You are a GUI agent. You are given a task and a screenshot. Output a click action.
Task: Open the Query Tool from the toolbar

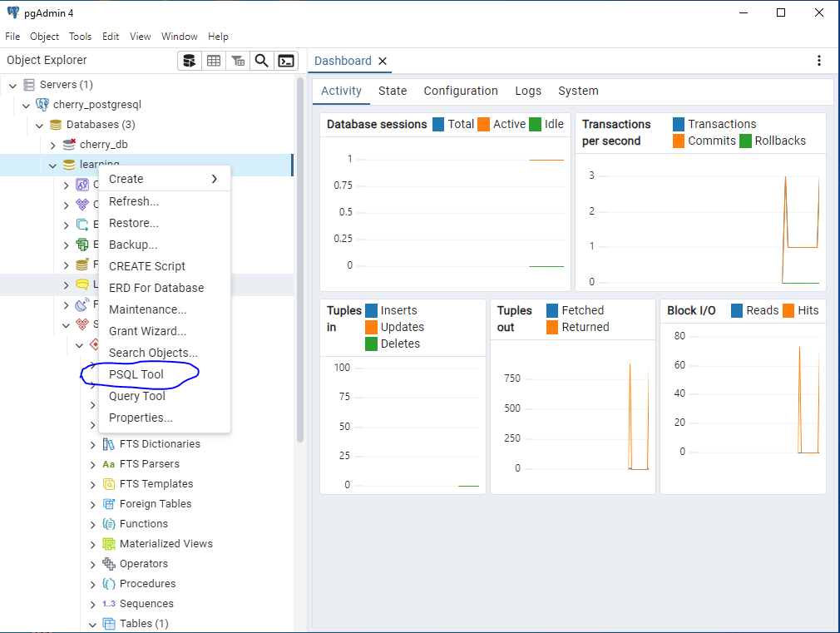click(x=189, y=61)
